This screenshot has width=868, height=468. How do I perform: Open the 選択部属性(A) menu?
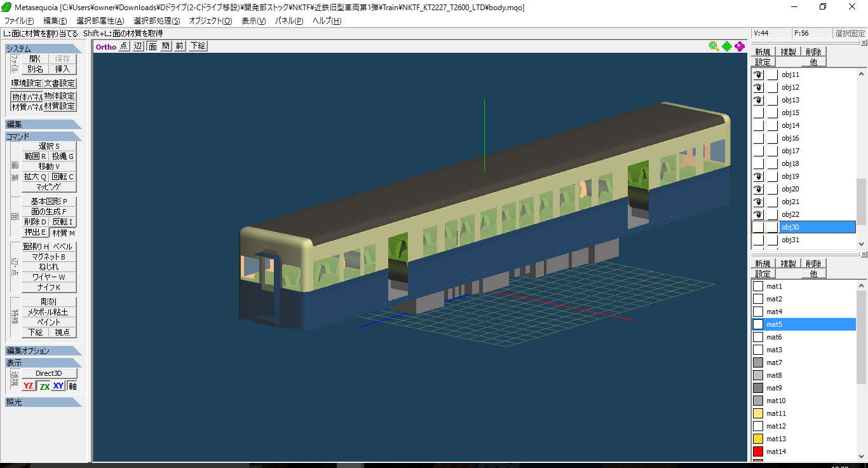100,21
